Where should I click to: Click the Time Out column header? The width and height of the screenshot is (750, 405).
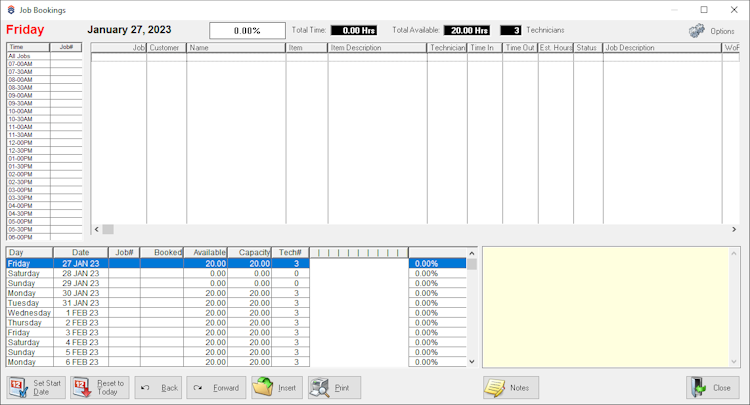520,48
